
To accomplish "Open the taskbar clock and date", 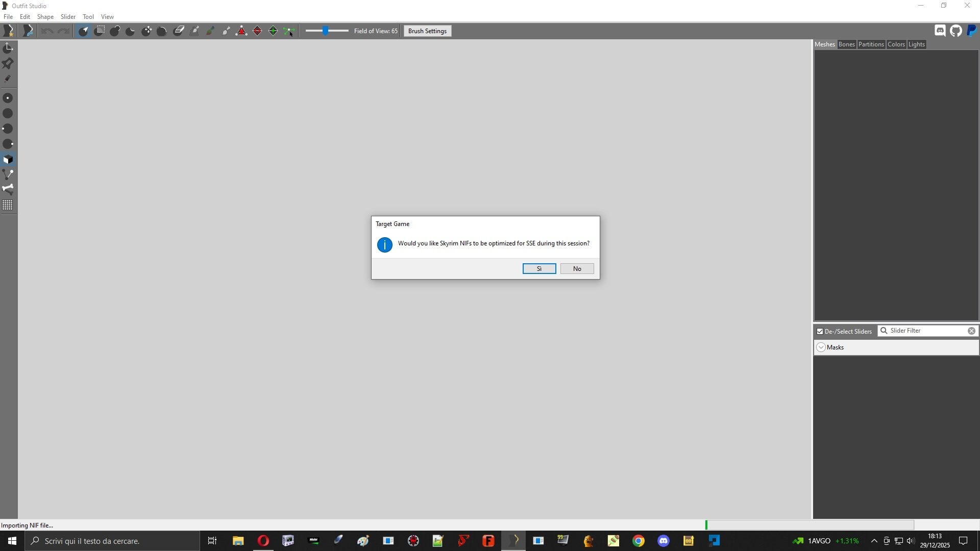I will click(935, 541).
